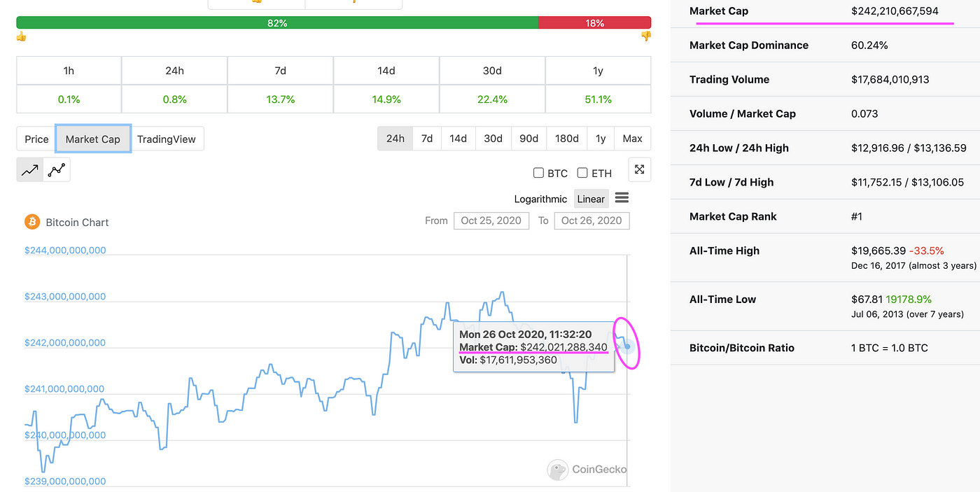Click the All-Time High date Dec 16, 2017
This screenshot has height=492, width=980.
913,265
